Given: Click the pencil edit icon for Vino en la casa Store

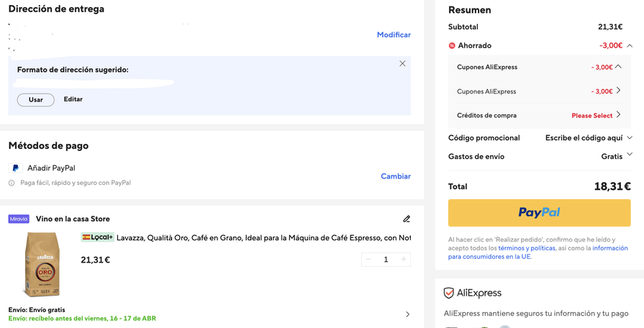Looking at the screenshot, I should [407, 219].
